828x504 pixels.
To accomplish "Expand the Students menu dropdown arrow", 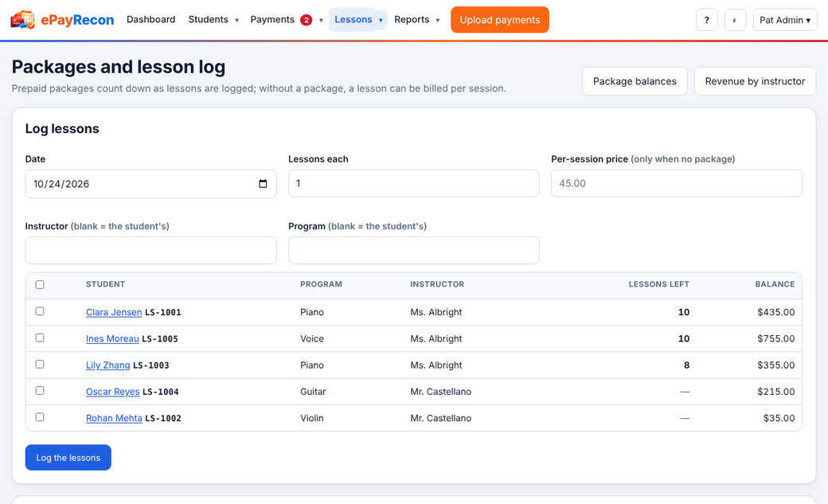I will 236,21.
